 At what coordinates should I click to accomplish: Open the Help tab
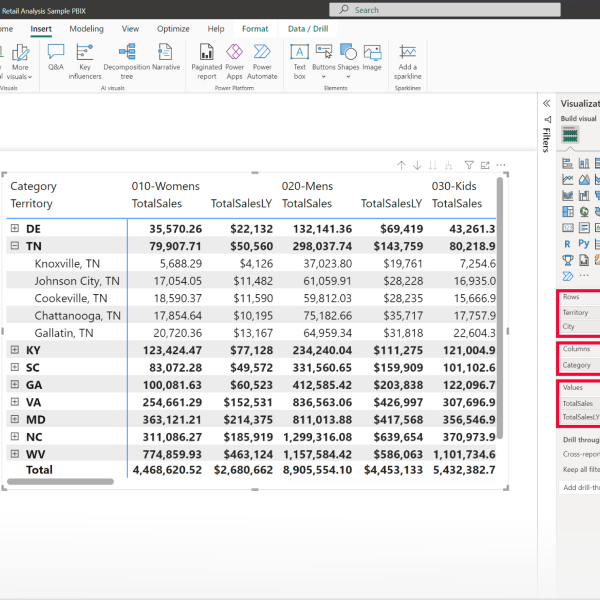216,29
